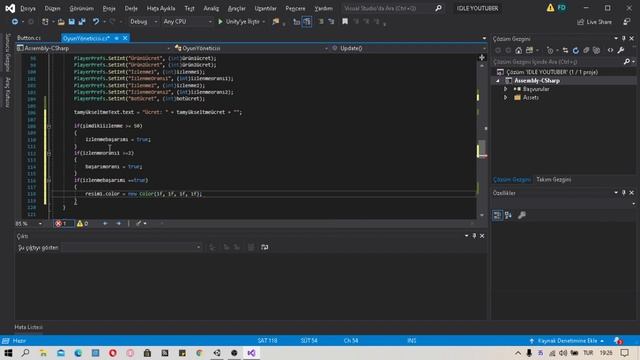The width and height of the screenshot is (640, 360).
Task: Open the Dosya menu
Action: (x=28, y=8)
